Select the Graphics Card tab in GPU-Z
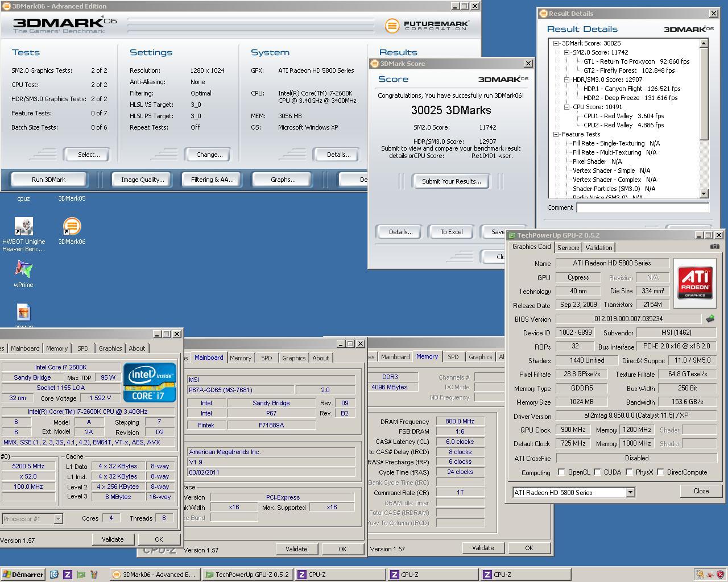 [531, 247]
